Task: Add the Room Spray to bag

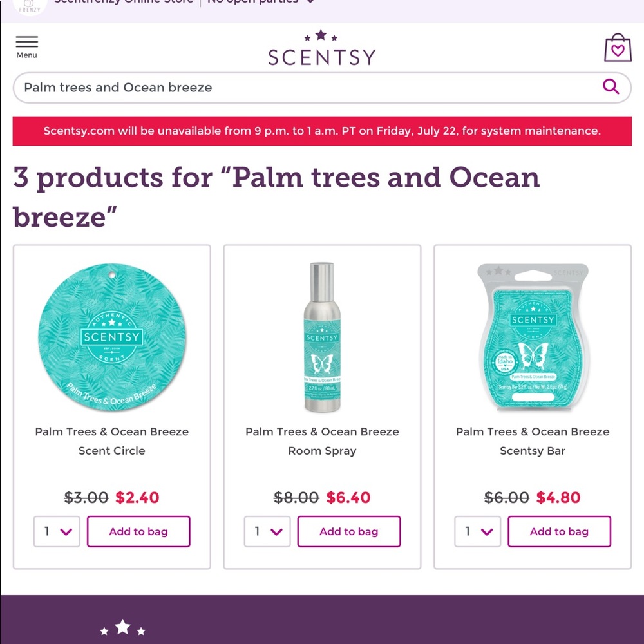Action: click(348, 531)
